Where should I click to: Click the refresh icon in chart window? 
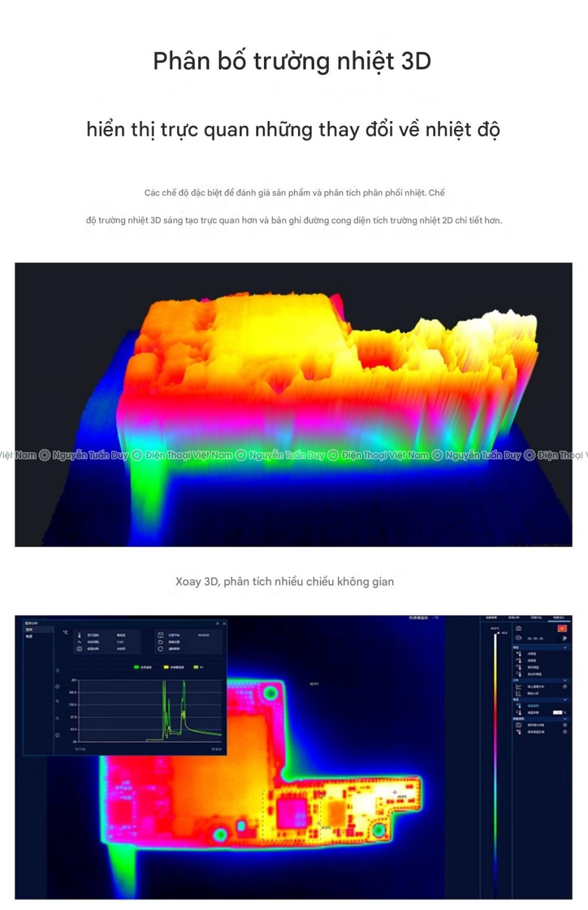[x=161, y=649]
